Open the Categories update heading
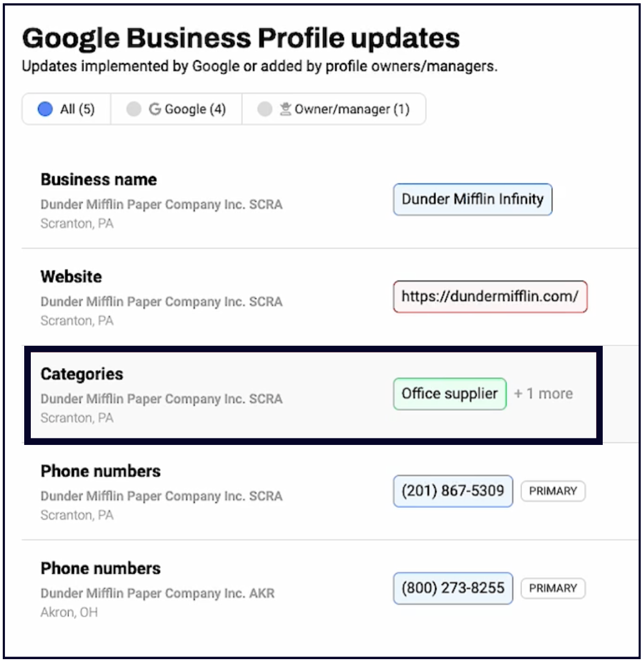This screenshot has width=644, height=663. click(x=82, y=374)
